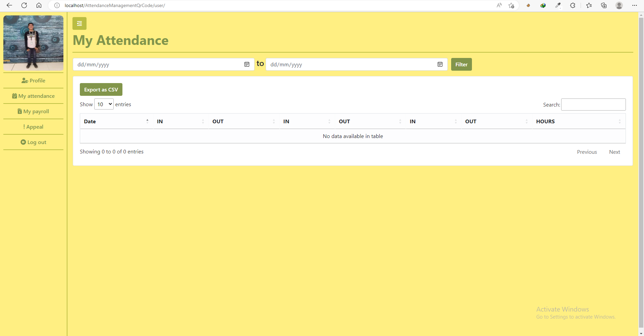The width and height of the screenshot is (644, 336).
Task: Click the table Search box
Action: point(593,105)
